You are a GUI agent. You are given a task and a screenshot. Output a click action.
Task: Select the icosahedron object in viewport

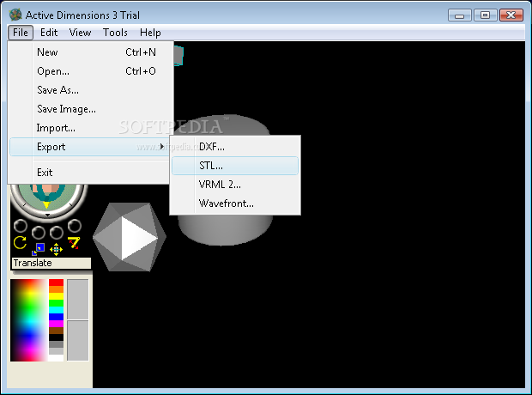point(130,237)
